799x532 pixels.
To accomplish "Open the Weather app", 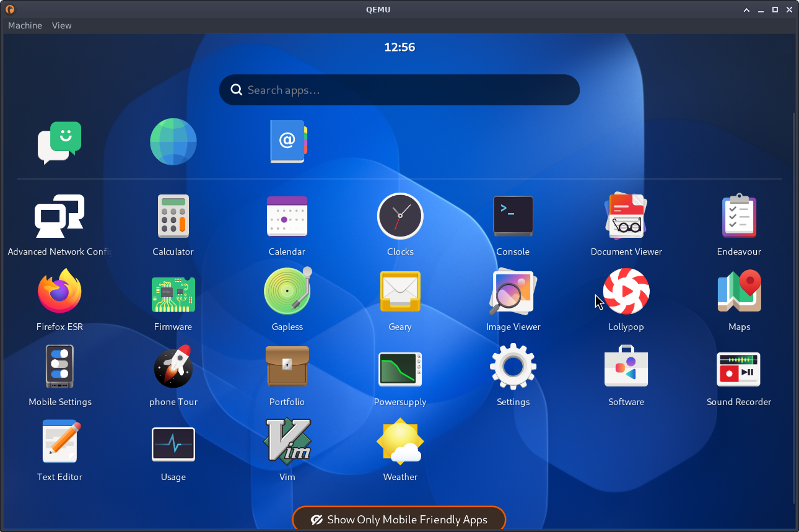I will [x=400, y=441].
